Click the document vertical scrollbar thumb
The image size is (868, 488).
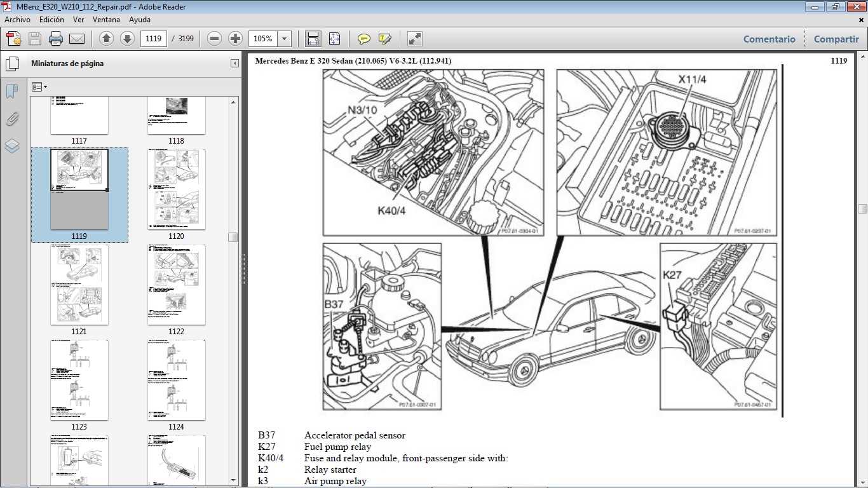[862, 208]
